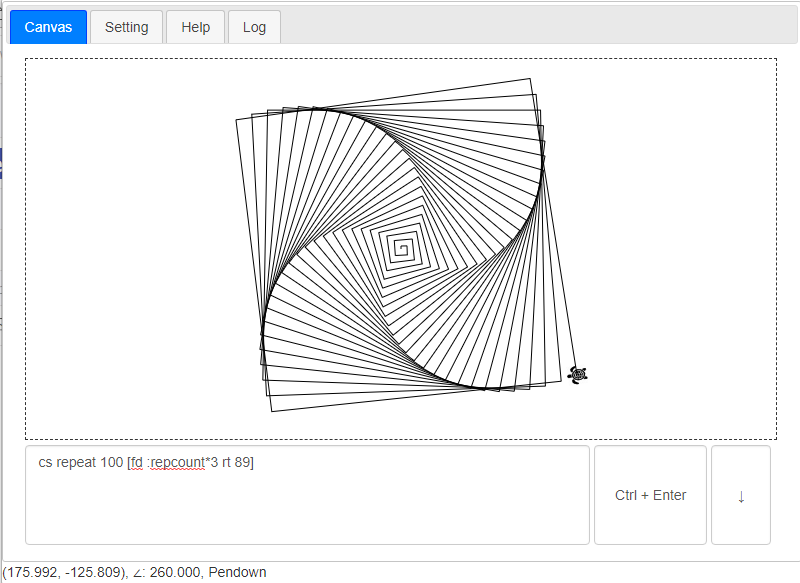
Task: Show the Log tab
Action: click(x=254, y=27)
